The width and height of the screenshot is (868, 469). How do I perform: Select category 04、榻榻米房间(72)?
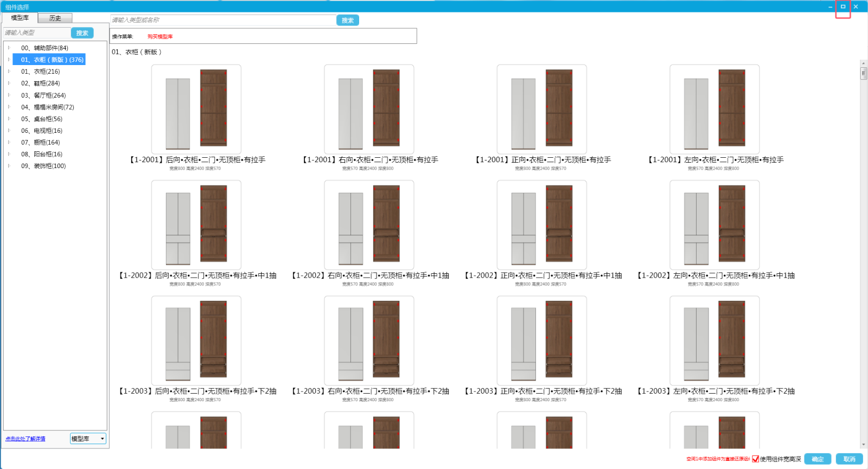coord(48,107)
